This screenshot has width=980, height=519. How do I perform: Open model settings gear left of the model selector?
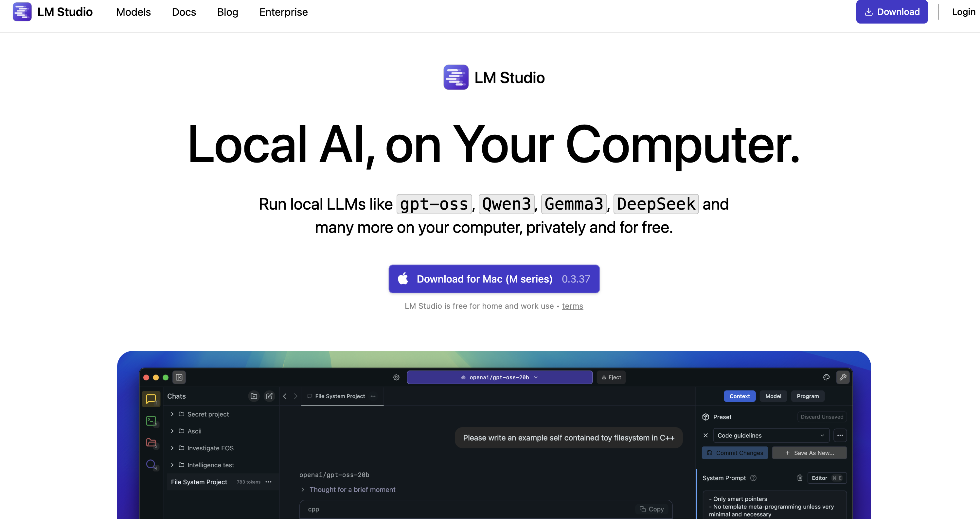pyautogui.click(x=396, y=377)
